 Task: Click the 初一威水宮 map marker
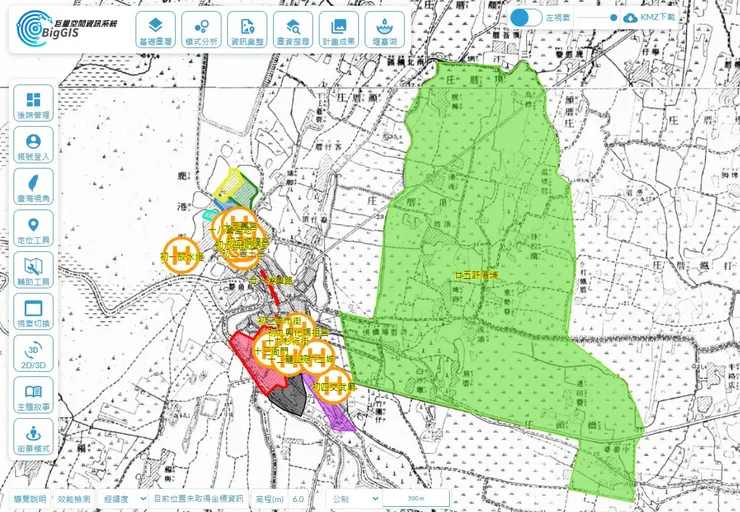pos(181,256)
